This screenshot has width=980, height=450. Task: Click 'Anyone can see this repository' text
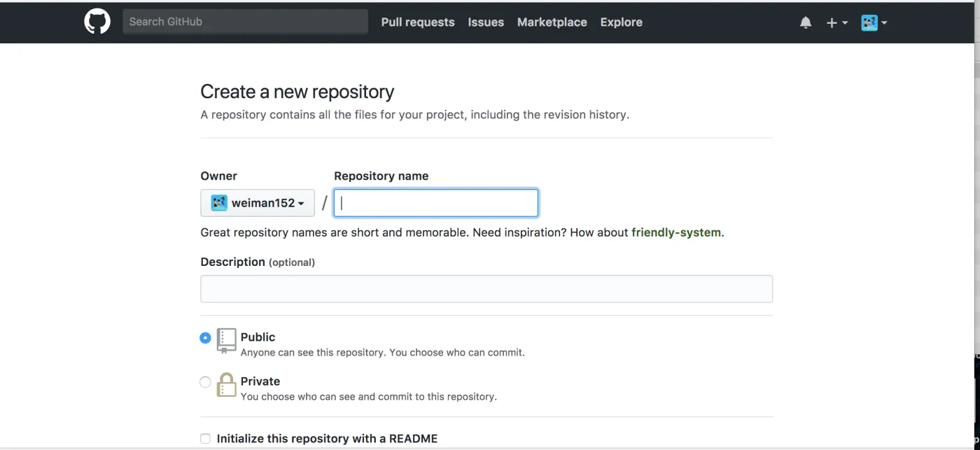point(382,353)
